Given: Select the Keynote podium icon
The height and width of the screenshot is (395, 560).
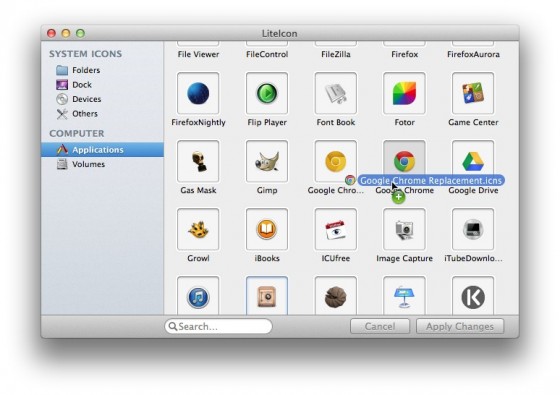Looking at the screenshot, I should [x=404, y=296].
